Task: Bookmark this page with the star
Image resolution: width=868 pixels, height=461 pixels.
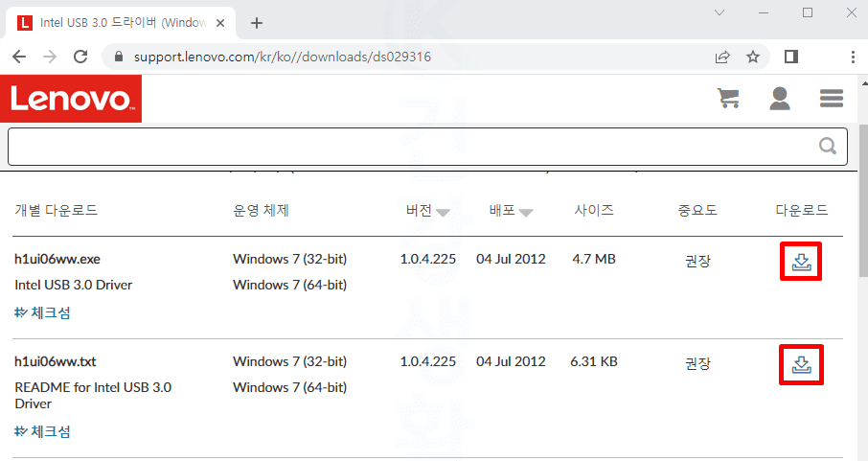Action: coord(753,57)
